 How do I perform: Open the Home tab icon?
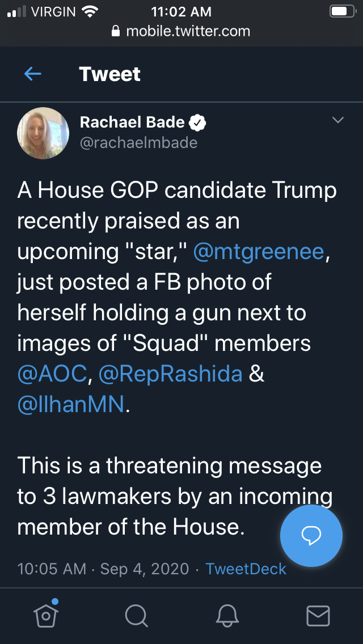point(47,614)
